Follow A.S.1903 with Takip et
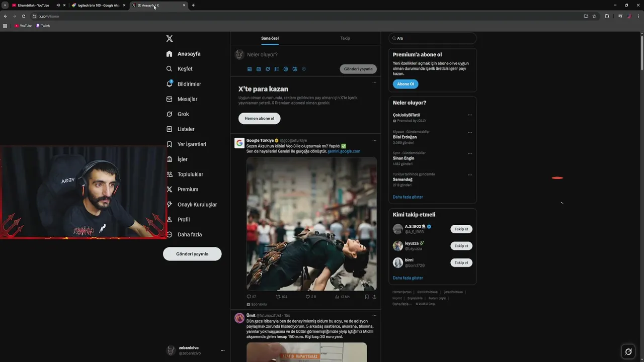Viewport: 644px width, 362px height. (461, 229)
